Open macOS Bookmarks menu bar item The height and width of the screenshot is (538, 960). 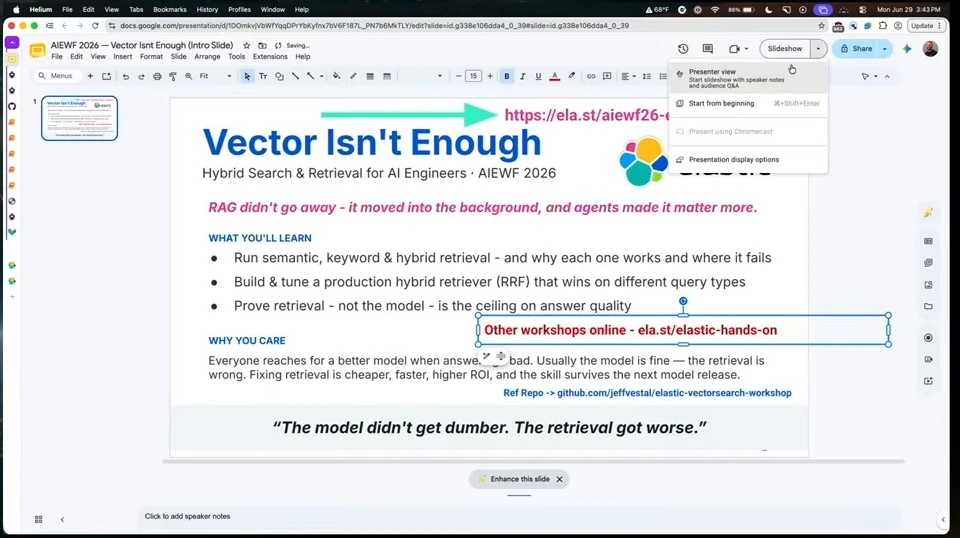[170, 10]
